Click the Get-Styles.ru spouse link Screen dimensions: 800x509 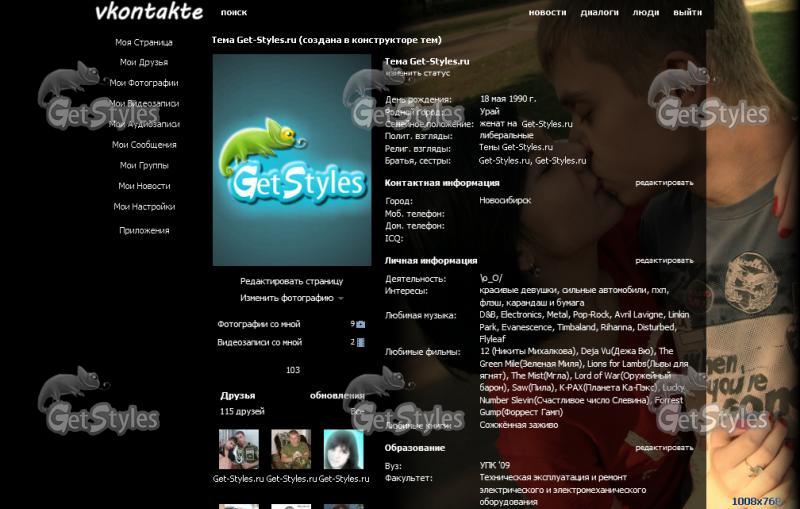pos(547,124)
